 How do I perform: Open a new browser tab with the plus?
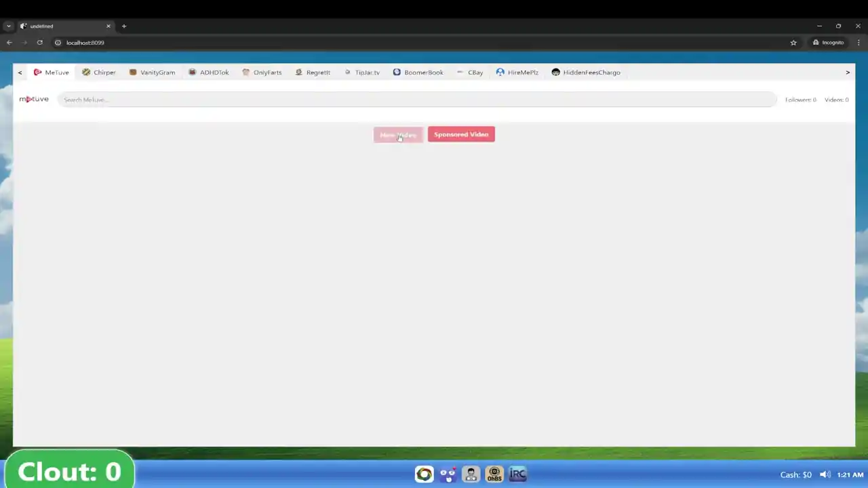tap(123, 26)
